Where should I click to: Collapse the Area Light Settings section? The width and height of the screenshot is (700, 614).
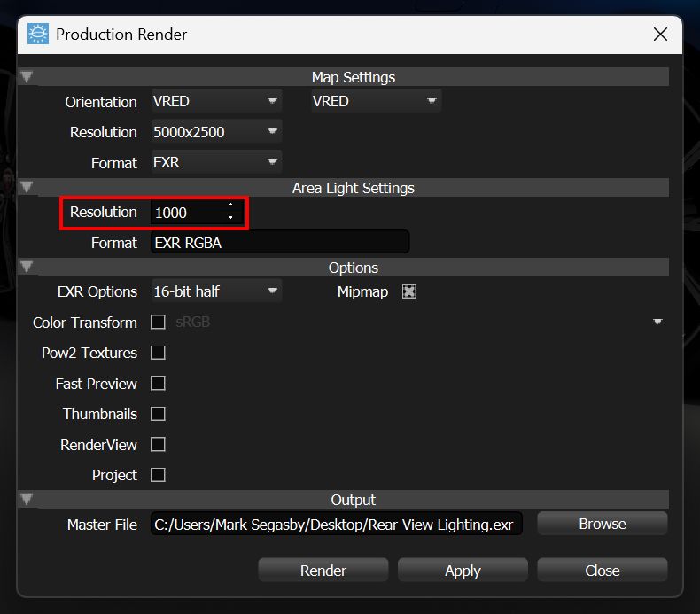point(27,187)
